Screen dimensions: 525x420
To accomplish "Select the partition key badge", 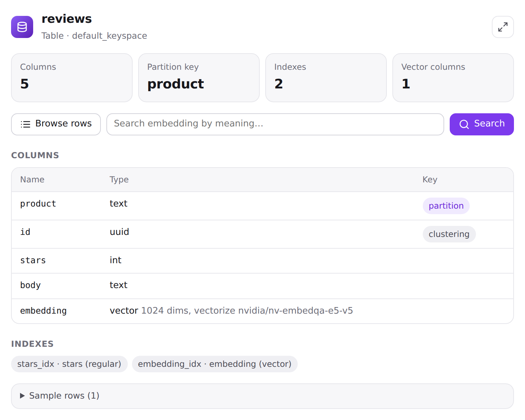I will 446,206.
